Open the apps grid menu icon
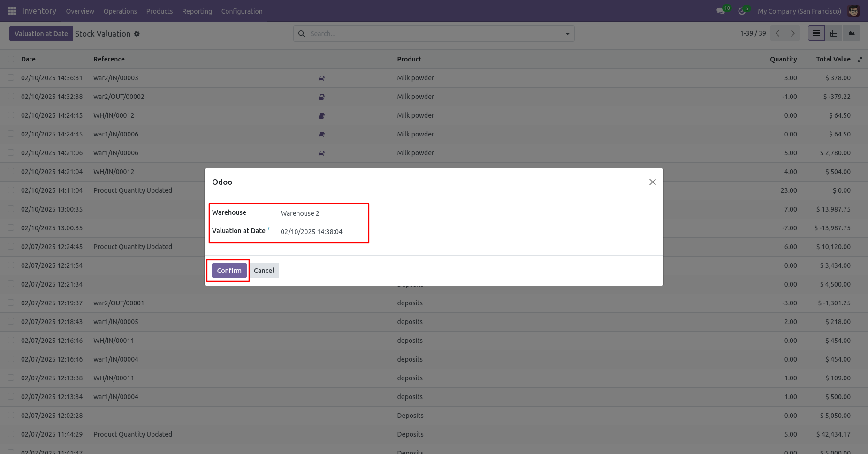 tap(12, 11)
